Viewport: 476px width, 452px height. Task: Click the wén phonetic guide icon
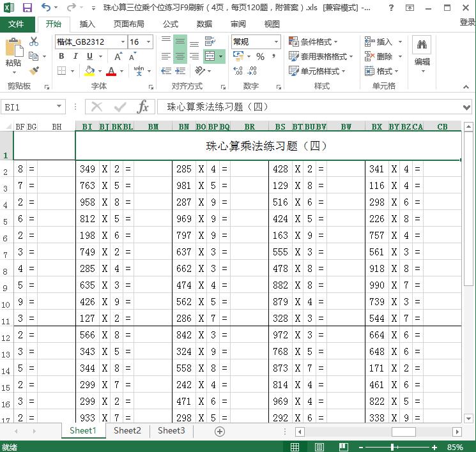coord(139,71)
